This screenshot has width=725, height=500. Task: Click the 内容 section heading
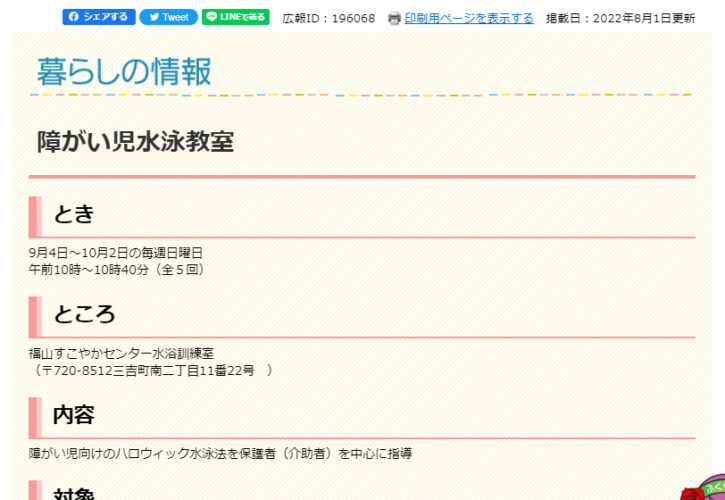coord(74,415)
